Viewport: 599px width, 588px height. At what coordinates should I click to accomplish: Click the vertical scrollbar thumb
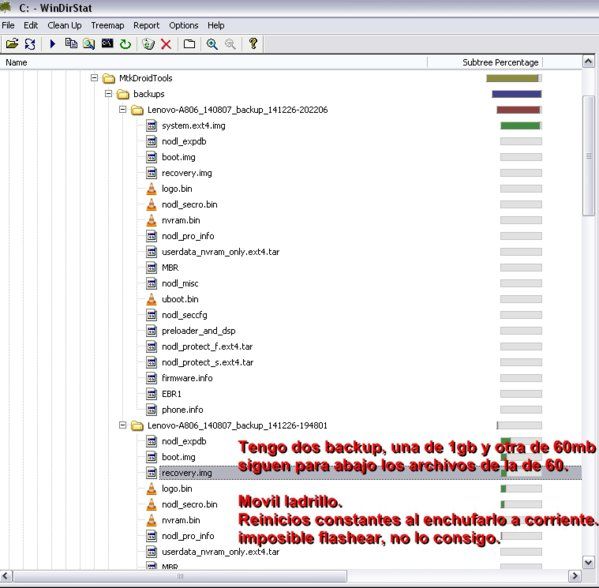pos(588,156)
